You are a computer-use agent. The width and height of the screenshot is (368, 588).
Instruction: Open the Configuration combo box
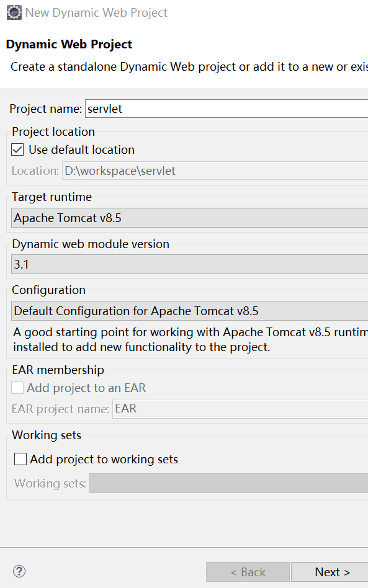(x=189, y=311)
